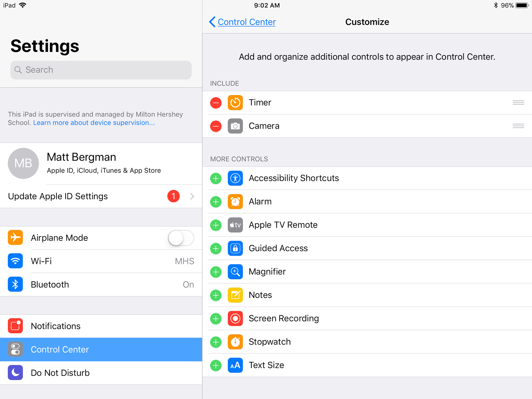Open the device supervision info link

pos(93,123)
